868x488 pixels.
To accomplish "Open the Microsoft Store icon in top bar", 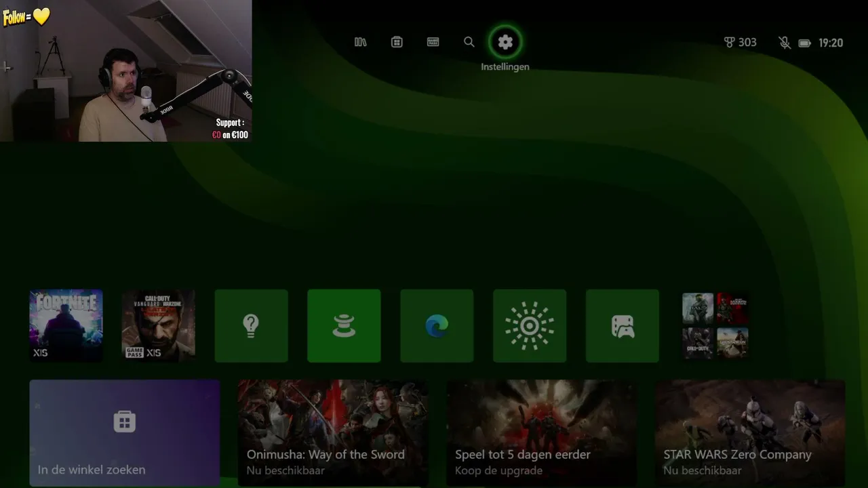I will (397, 42).
